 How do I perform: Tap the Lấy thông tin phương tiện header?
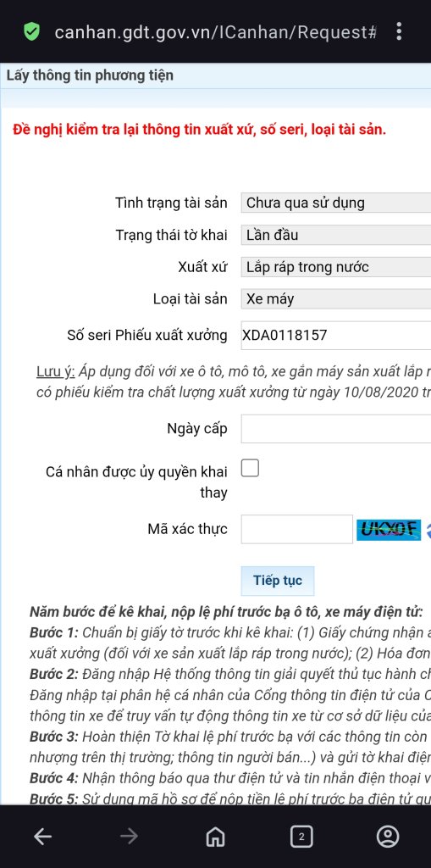click(90, 75)
